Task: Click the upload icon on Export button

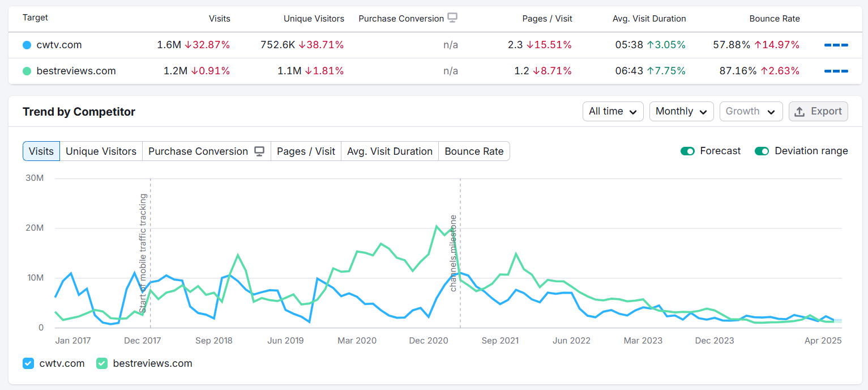Action: click(799, 112)
